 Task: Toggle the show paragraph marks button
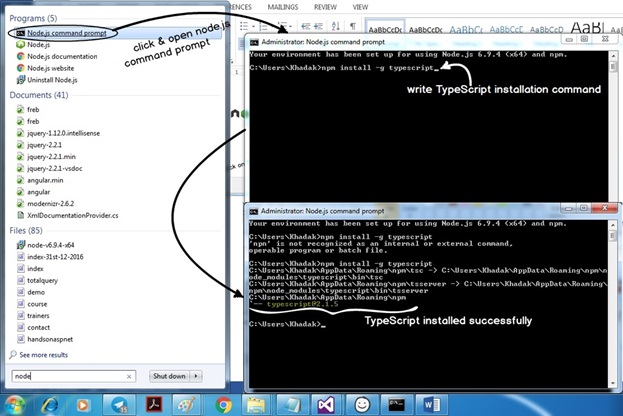(x=353, y=25)
